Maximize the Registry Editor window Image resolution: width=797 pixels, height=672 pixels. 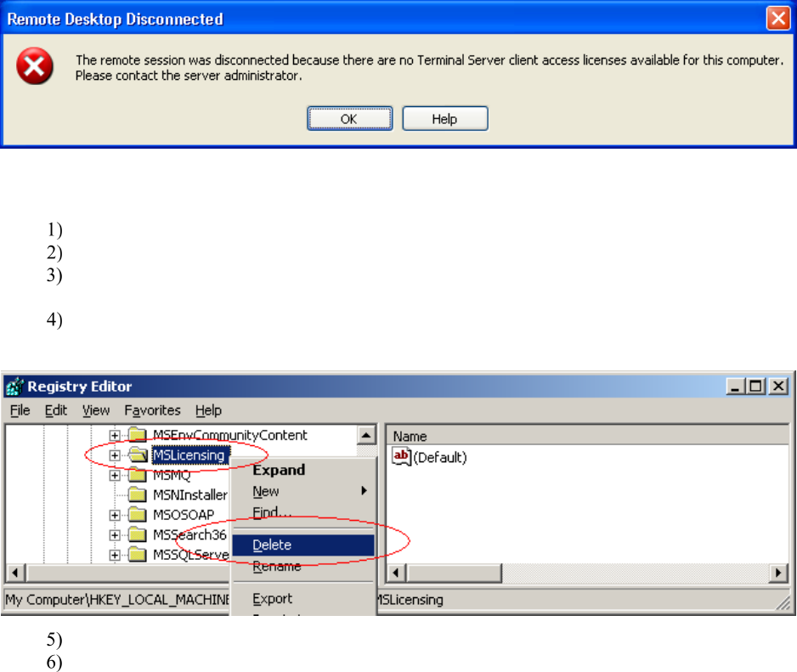(x=755, y=387)
